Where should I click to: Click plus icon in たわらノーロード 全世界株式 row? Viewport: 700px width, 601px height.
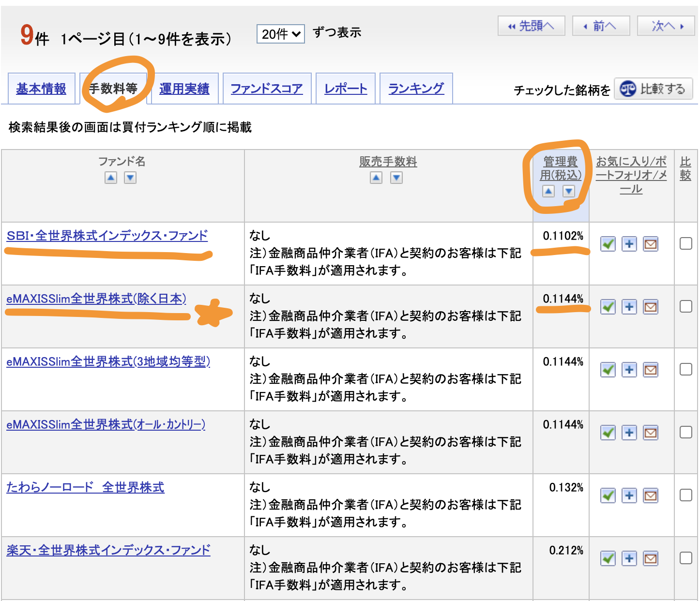pyautogui.click(x=629, y=496)
